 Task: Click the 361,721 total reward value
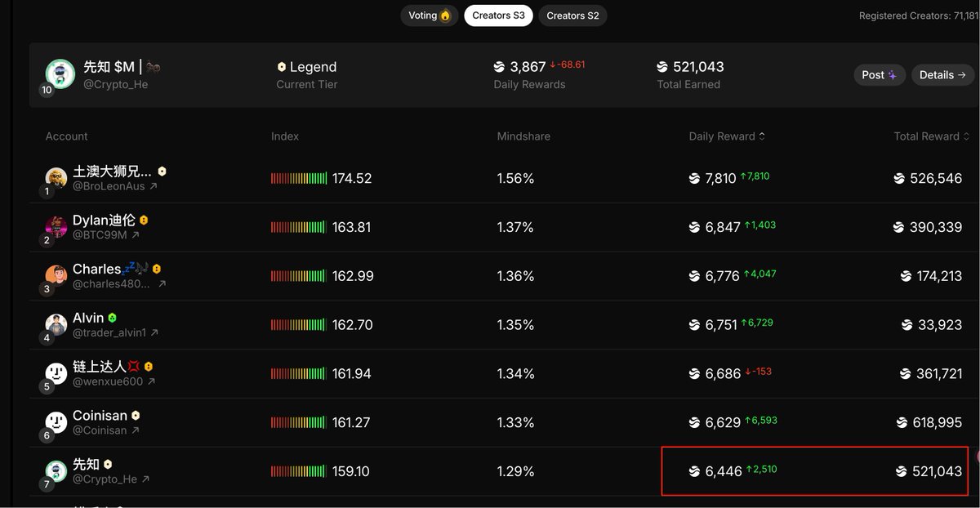(939, 373)
